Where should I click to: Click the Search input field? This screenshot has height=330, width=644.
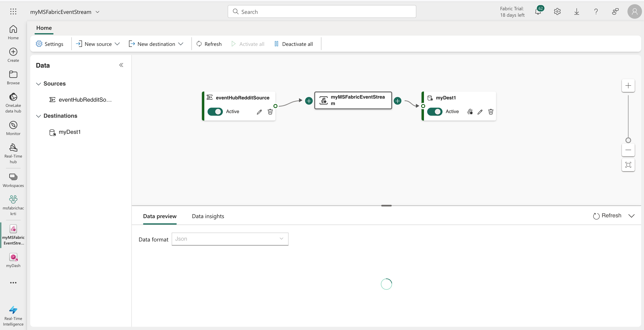pyautogui.click(x=322, y=12)
